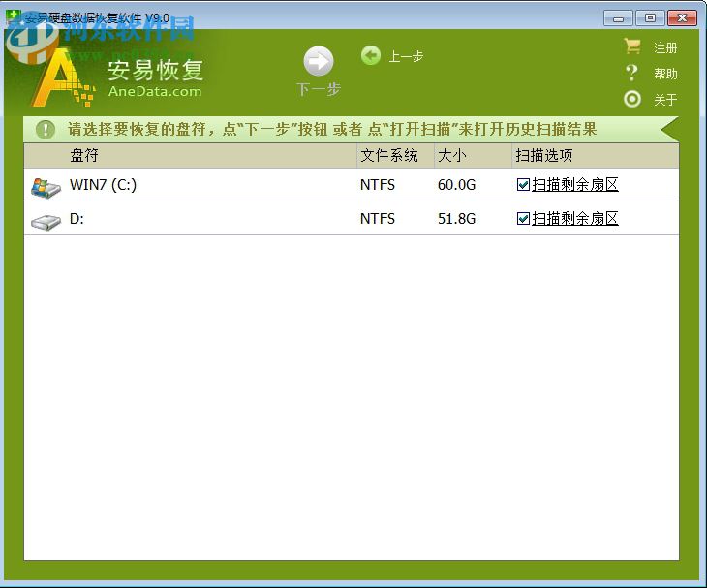This screenshot has height=588, width=707.
Task: Click NTFS in the D: row
Action: pos(378,219)
